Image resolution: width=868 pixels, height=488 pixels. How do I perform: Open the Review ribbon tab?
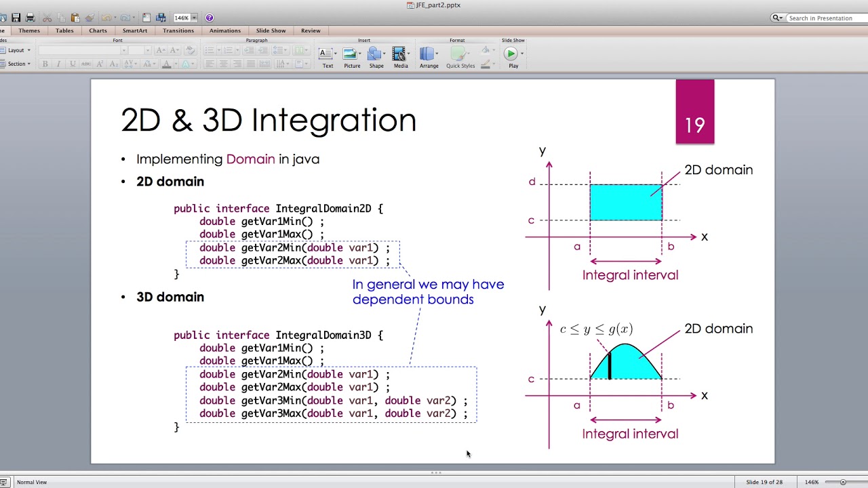click(311, 30)
